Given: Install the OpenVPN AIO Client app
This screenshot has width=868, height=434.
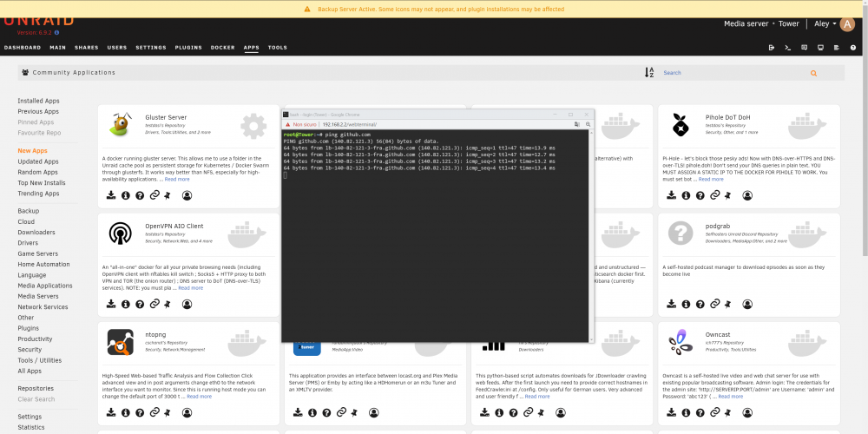Looking at the screenshot, I should [111, 304].
